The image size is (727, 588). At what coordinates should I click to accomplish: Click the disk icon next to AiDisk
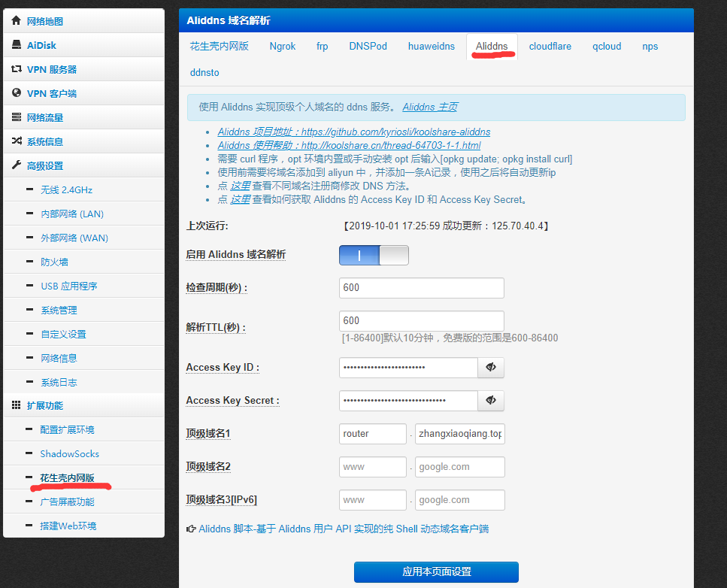[17, 44]
